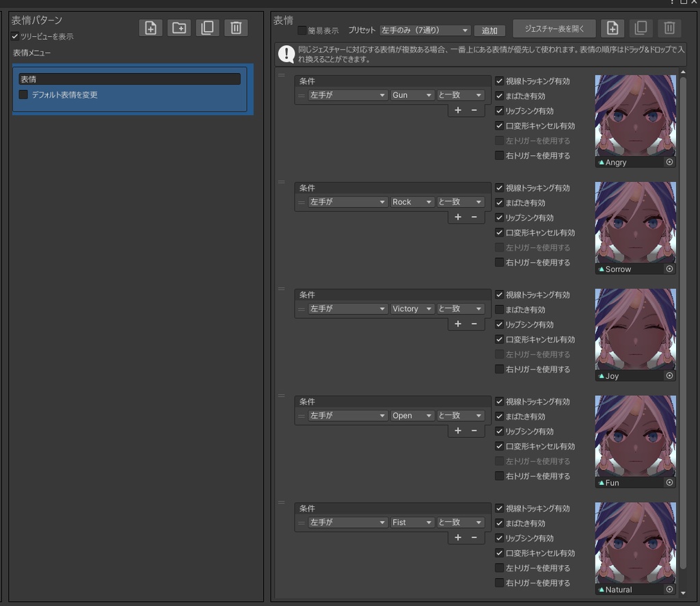
Task: Click add expression icon in right panel toolbar
Action: tap(612, 28)
